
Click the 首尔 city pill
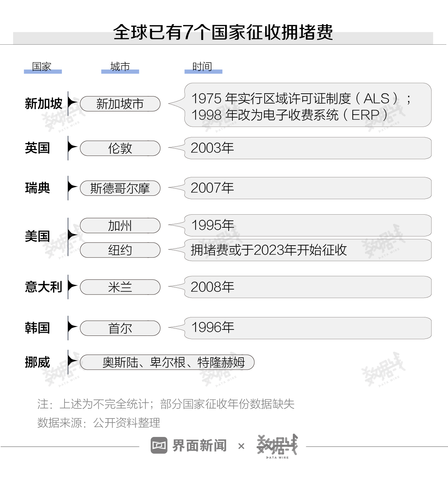(x=120, y=328)
